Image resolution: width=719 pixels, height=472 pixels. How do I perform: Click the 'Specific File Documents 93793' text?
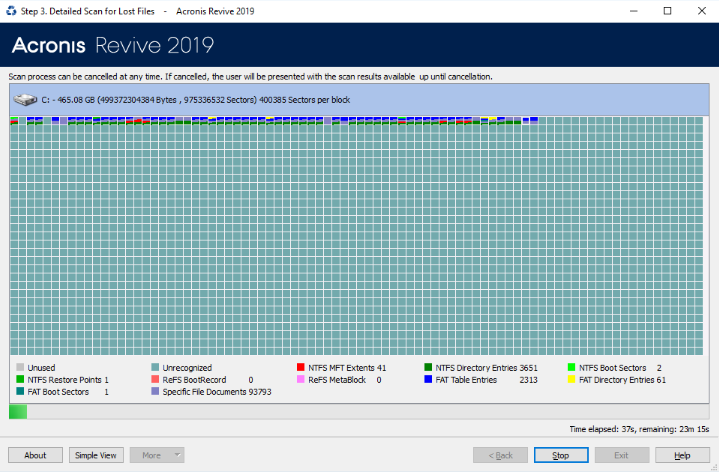pos(217,392)
